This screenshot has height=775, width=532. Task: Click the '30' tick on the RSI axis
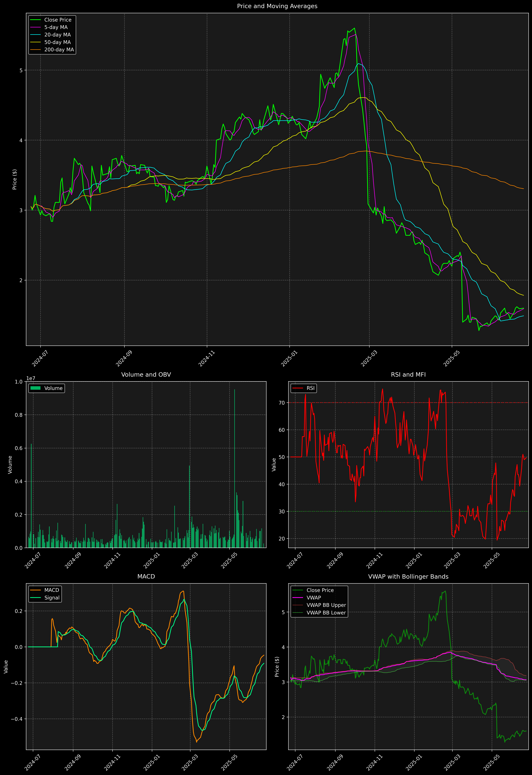point(282,512)
